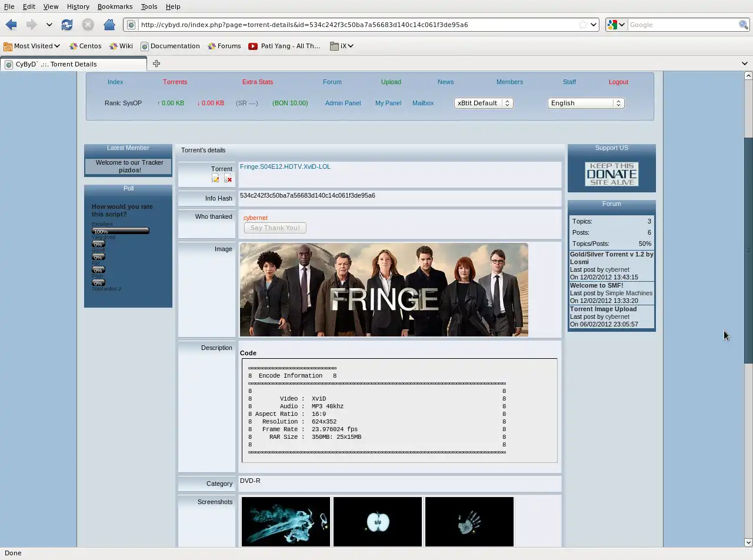Viewport: 753px width, 560px height.
Task: Click the Say Thank You! button
Action: pos(275,228)
